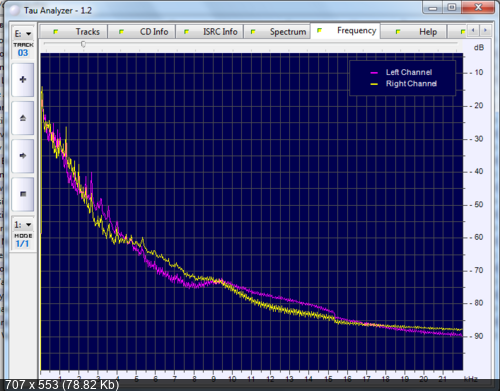Open the ISRC Info tab

tap(209, 32)
